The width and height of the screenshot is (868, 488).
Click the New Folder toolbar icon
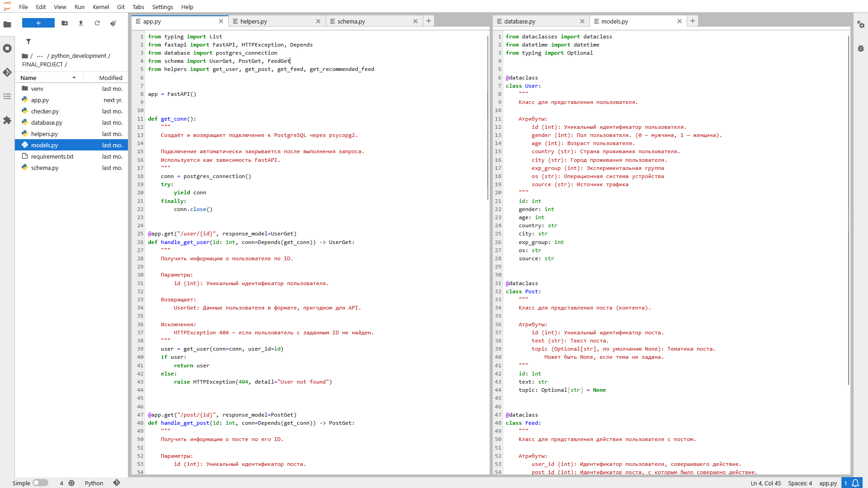coord(65,23)
